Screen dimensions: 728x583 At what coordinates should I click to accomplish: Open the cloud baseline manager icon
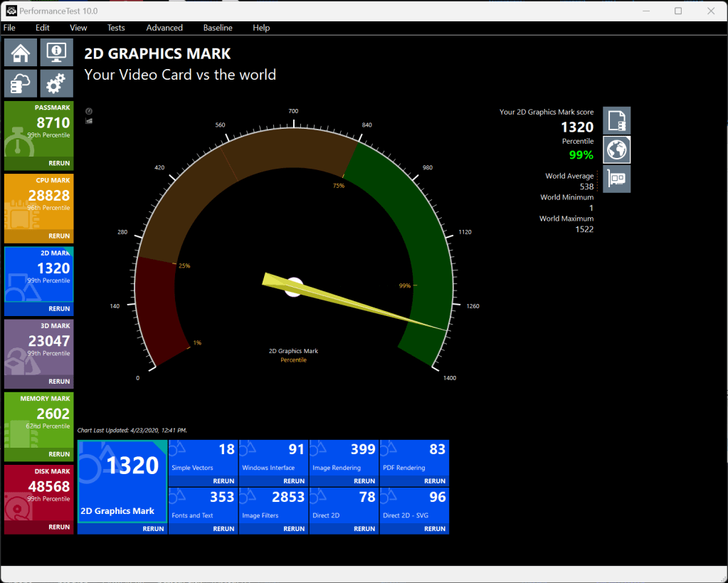[x=21, y=84]
